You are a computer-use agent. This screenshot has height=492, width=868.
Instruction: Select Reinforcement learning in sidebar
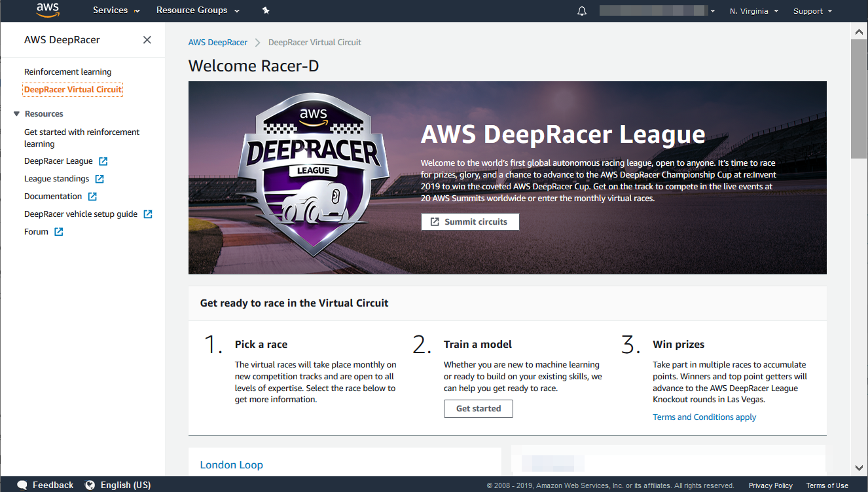coord(67,72)
